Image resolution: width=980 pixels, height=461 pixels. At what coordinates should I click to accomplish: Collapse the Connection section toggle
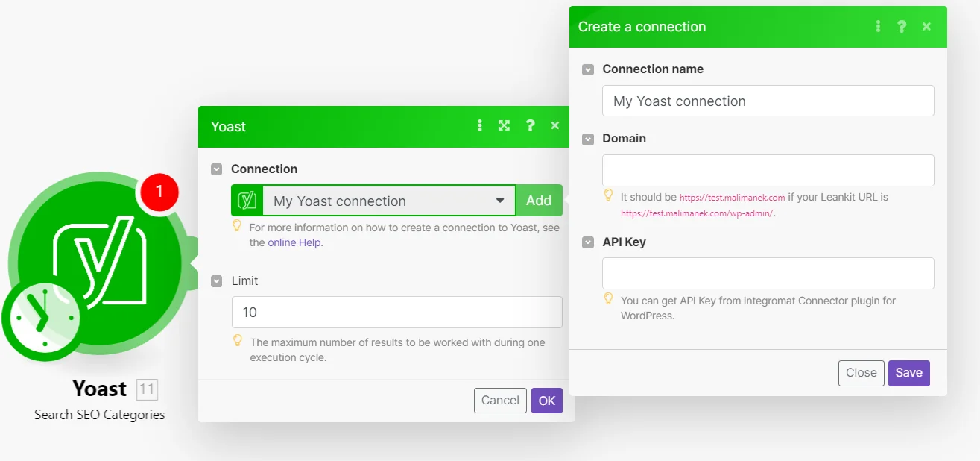(216, 169)
